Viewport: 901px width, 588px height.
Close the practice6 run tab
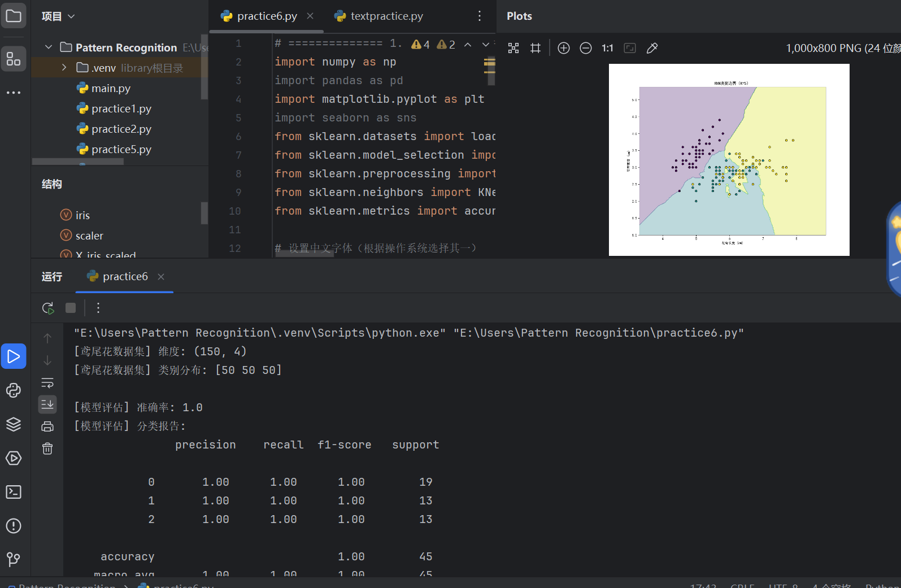coord(161,276)
